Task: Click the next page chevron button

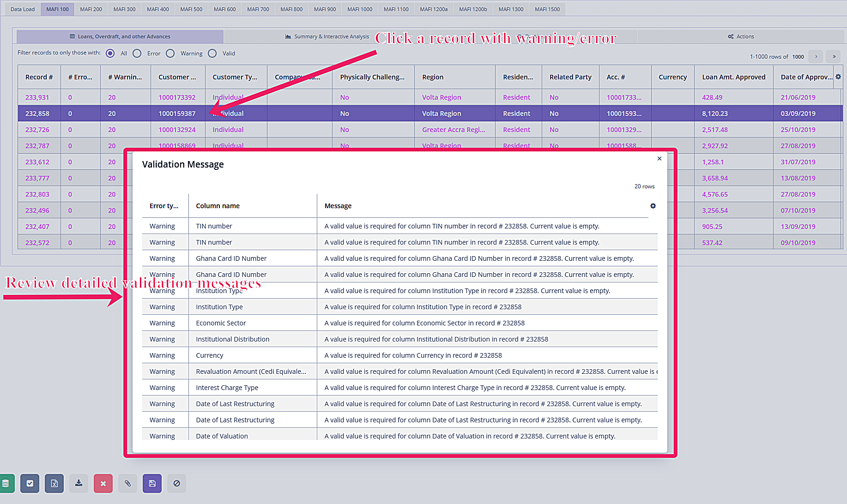Action: pyautogui.click(x=815, y=56)
